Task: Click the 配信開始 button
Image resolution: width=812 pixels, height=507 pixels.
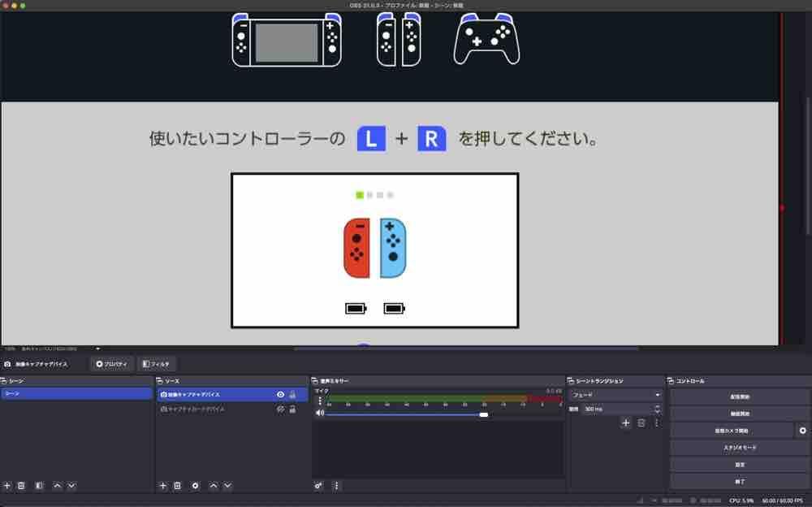Action: click(x=740, y=396)
